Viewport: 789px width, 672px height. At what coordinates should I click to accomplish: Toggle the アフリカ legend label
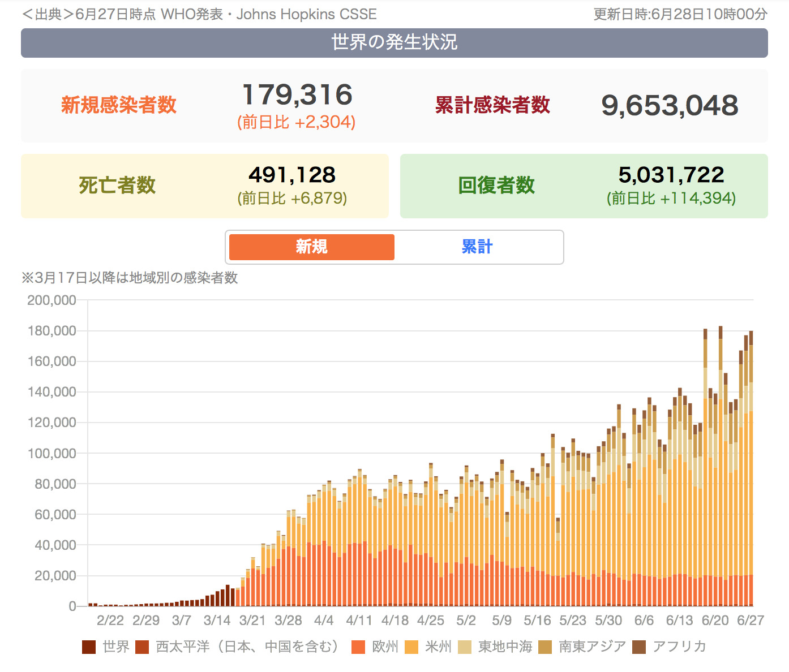[x=679, y=647]
